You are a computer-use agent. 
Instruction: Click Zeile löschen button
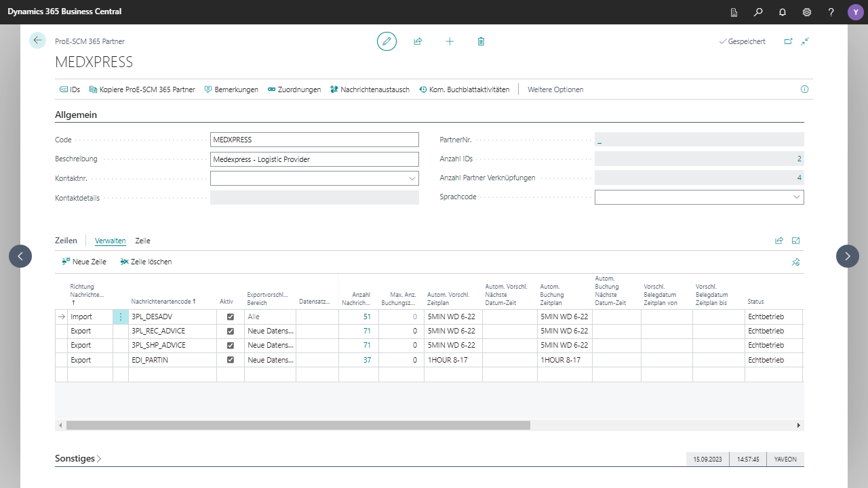pos(146,262)
